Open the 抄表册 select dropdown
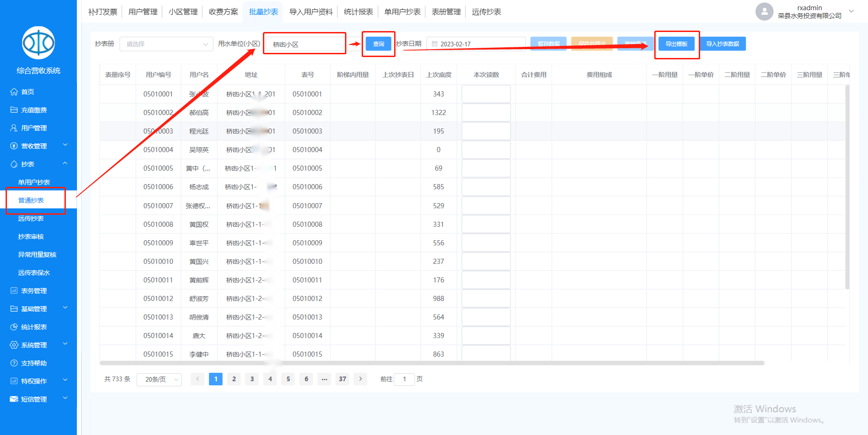The width and height of the screenshot is (868, 435). [x=166, y=44]
